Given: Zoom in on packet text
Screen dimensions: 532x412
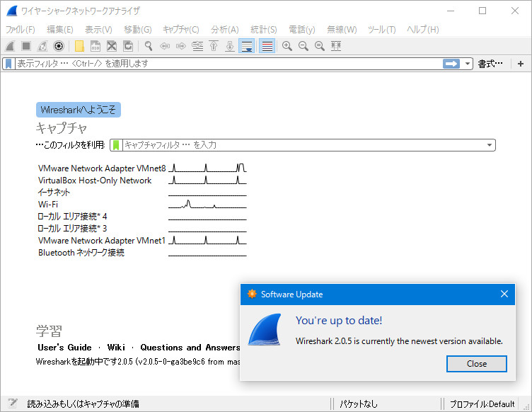Looking at the screenshot, I should pos(287,46).
